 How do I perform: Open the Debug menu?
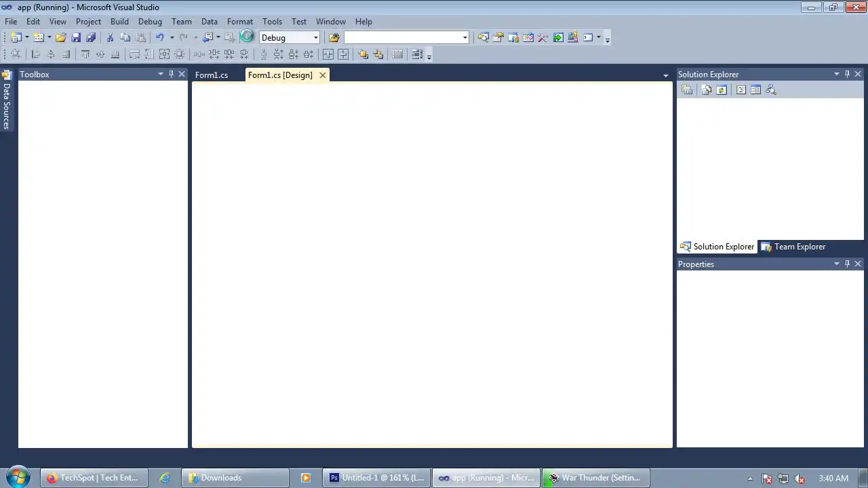coord(150,22)
